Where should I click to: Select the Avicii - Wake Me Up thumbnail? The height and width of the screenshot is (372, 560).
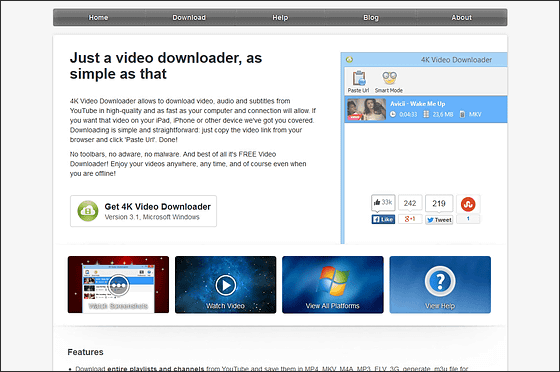pos(366,109)
